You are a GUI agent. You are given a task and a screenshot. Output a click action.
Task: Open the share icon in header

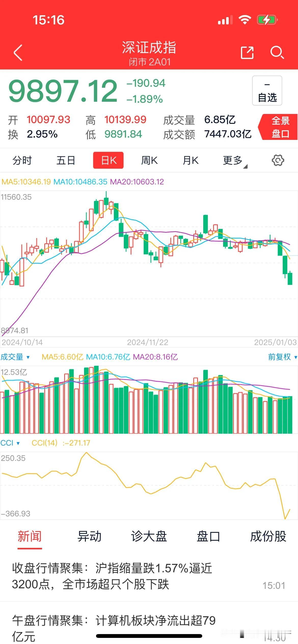(x=247, y=52)
